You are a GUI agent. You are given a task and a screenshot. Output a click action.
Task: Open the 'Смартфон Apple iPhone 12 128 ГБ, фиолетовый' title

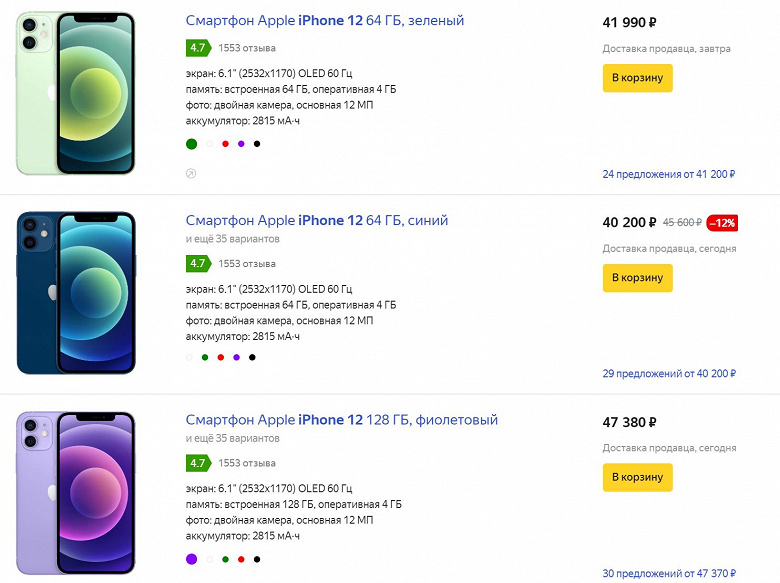341,420
